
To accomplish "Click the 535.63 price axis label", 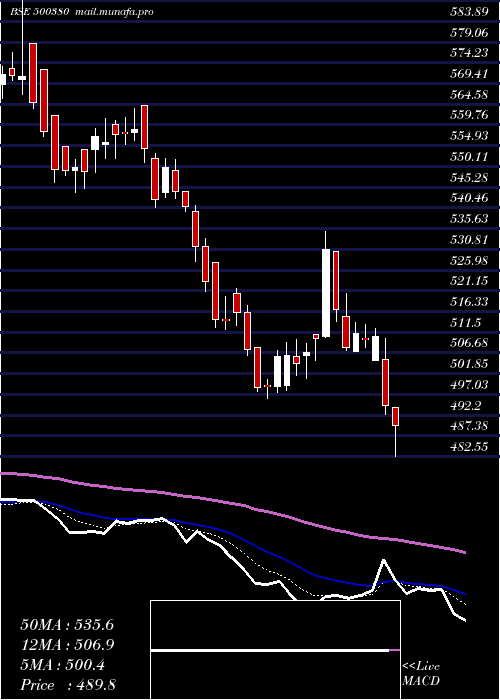I will point(468,219).
